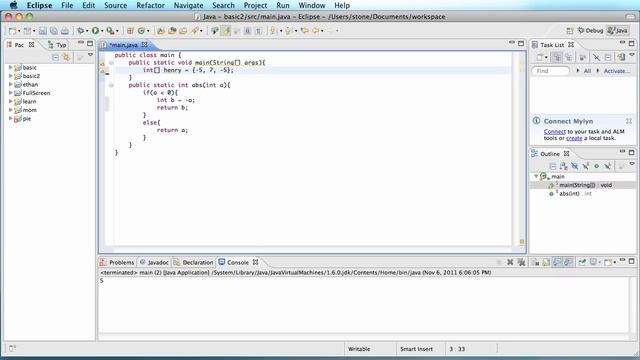Toggle Hide Completed Tasks in Task List
The height and width of the screenshot is (360, 640).
[596, 58]
